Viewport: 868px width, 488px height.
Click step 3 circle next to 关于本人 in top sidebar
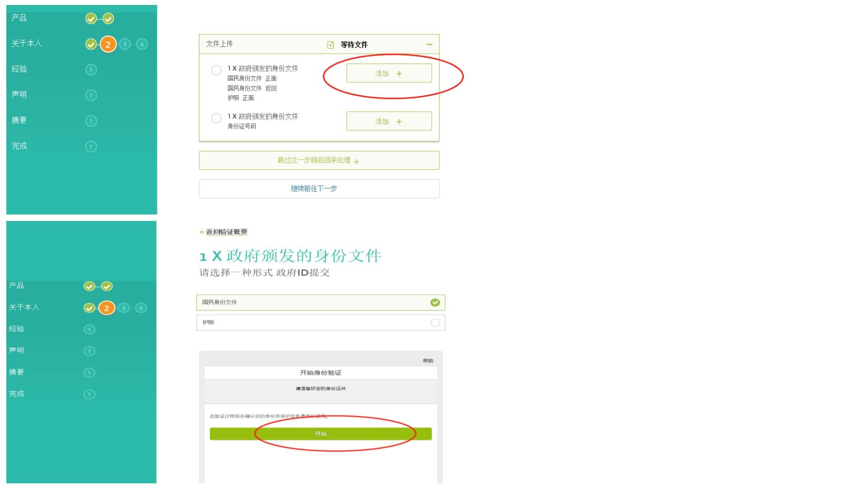(125, 44)
